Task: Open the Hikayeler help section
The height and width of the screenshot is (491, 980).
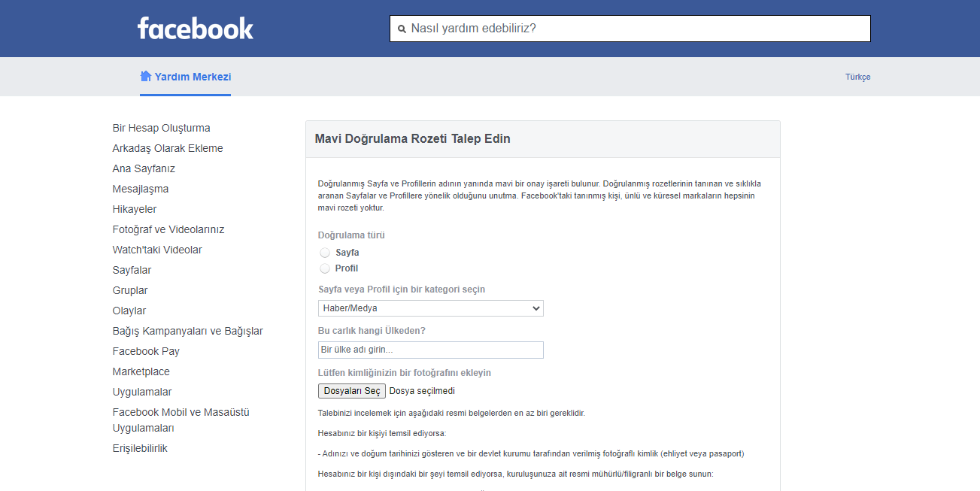Action: [133, 208]
